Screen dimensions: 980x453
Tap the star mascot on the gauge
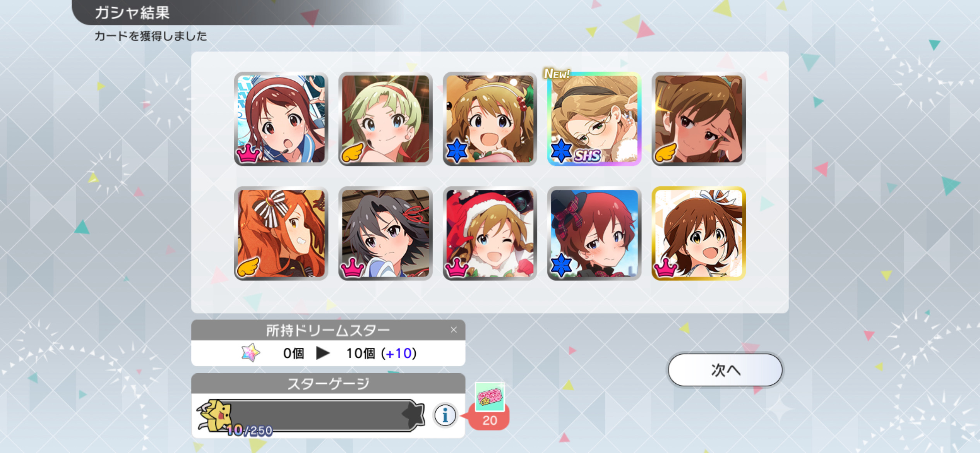(x=215, y=416)
